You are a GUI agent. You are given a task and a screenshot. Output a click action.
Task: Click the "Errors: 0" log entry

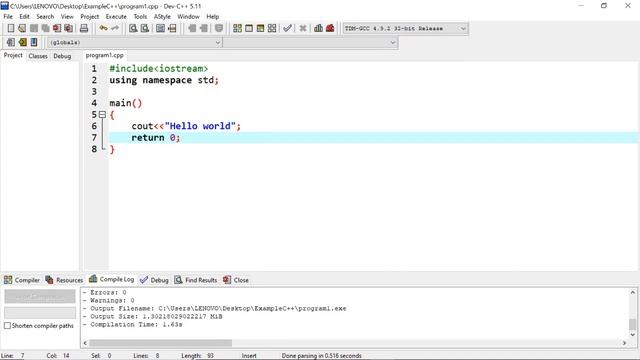coord(104,292)
